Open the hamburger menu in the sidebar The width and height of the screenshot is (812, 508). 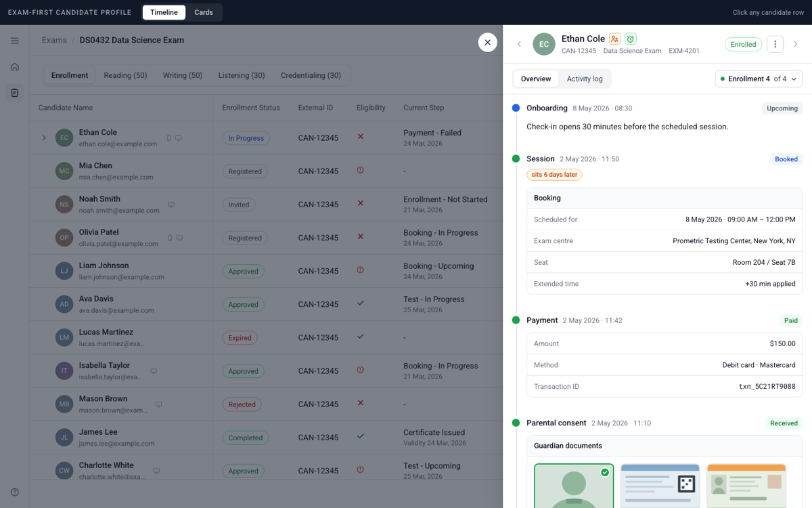[x=15, y=41]
